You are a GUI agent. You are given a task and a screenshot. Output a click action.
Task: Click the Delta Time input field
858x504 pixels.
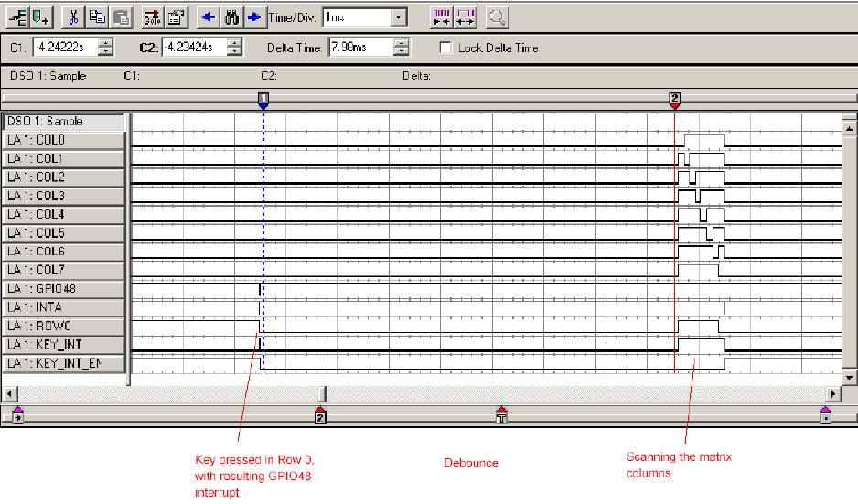pos(360,47)
